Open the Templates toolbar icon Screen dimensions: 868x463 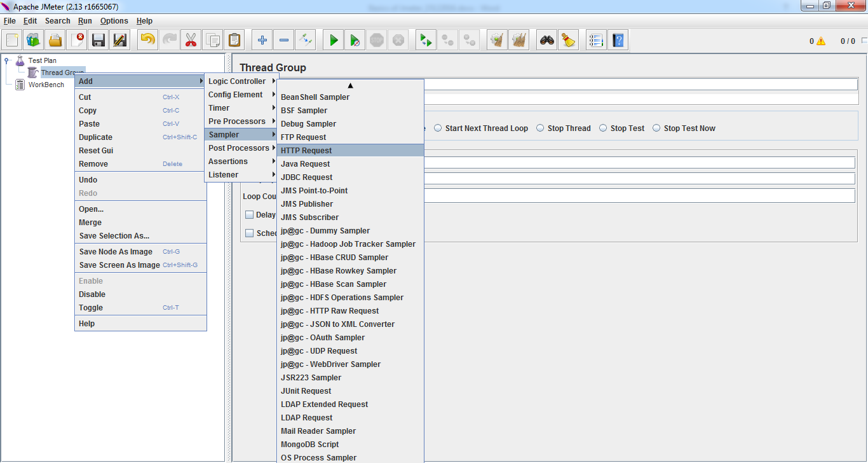[x=34, y=40]
